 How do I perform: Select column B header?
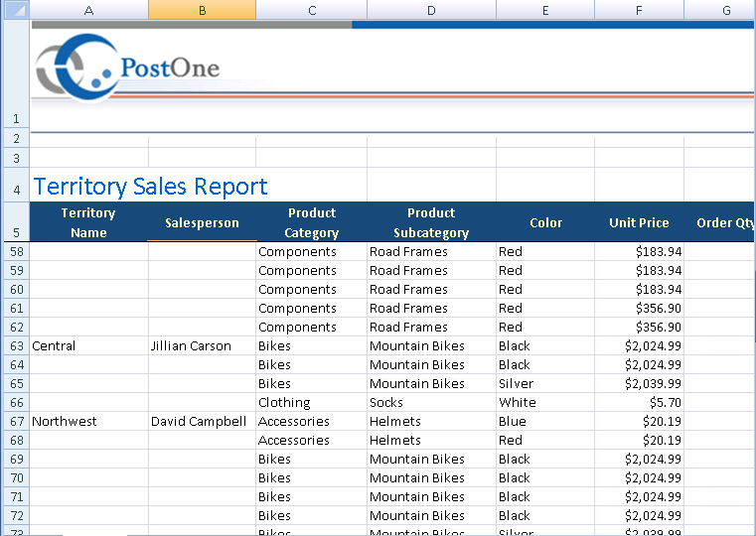click(202, 10)
